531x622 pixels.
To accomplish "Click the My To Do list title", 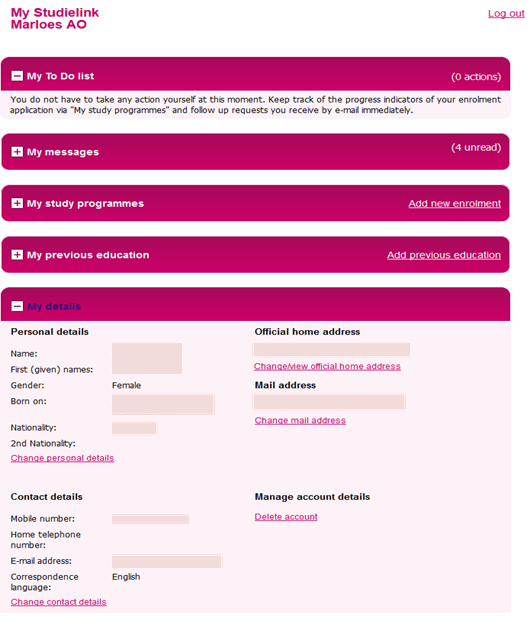I will (x=61, y=76).
